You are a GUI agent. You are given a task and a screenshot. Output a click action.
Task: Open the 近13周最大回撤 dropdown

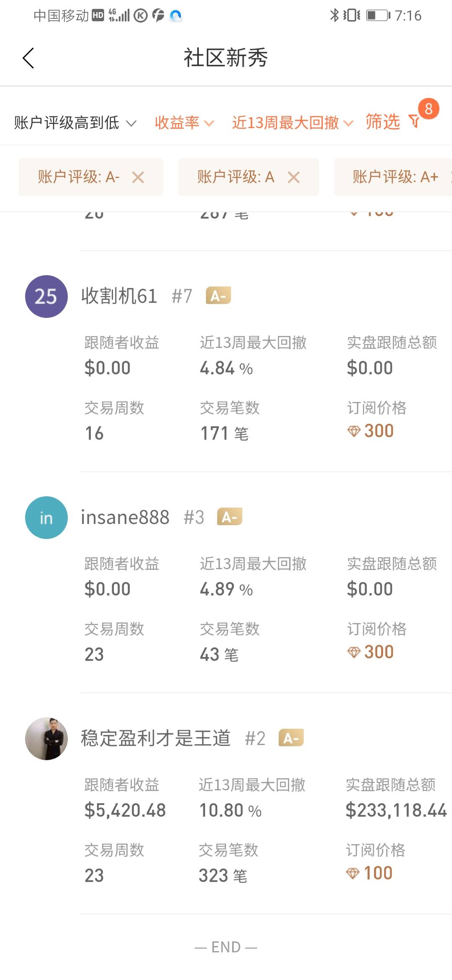293,123
